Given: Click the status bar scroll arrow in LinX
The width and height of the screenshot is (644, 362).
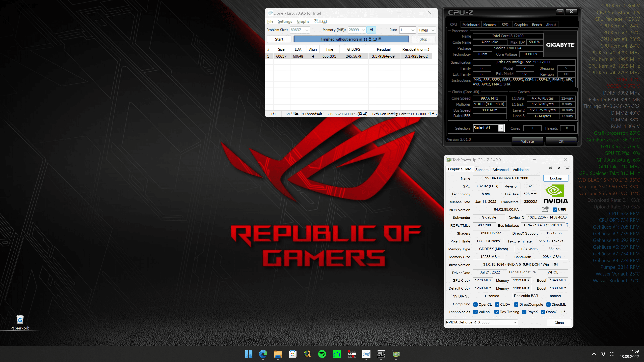Looking at the screenshot, I should [x=436, y=114].
